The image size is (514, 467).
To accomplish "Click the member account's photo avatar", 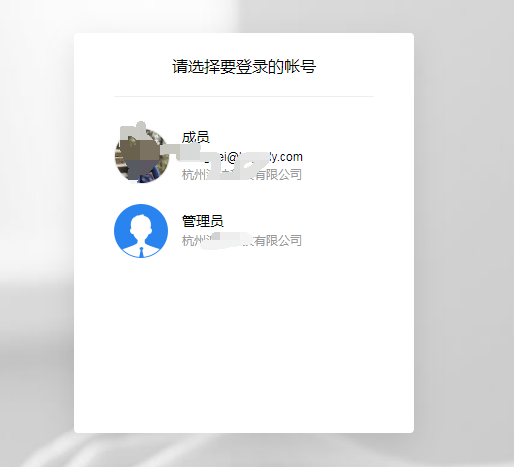I will tap(142, 155).
